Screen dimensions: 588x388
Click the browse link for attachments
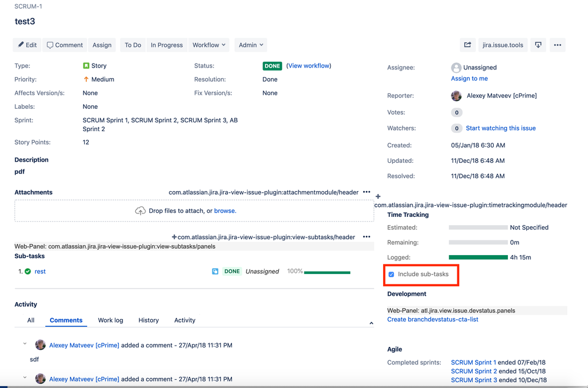pos(225,211)
